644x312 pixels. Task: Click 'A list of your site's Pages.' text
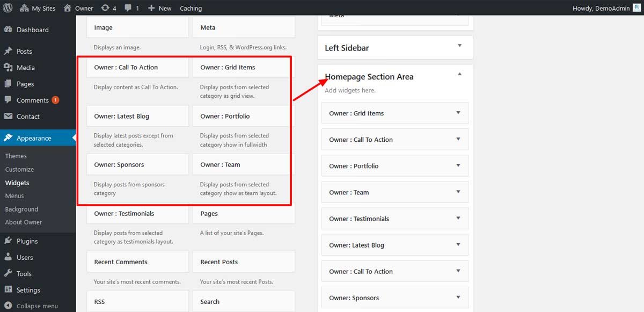pos(232,233)
